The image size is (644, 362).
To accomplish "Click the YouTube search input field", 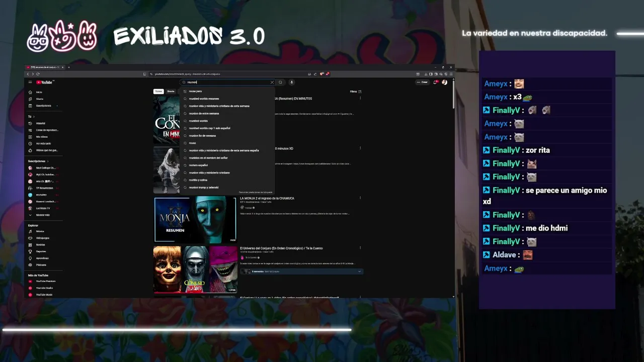I will [228, 82].
